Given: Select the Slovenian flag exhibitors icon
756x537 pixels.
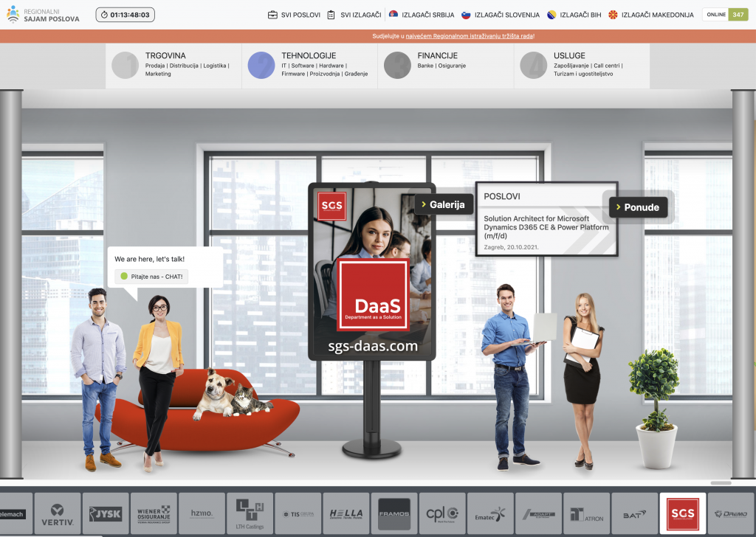Looking at the screenshot, I should (466, 15).
